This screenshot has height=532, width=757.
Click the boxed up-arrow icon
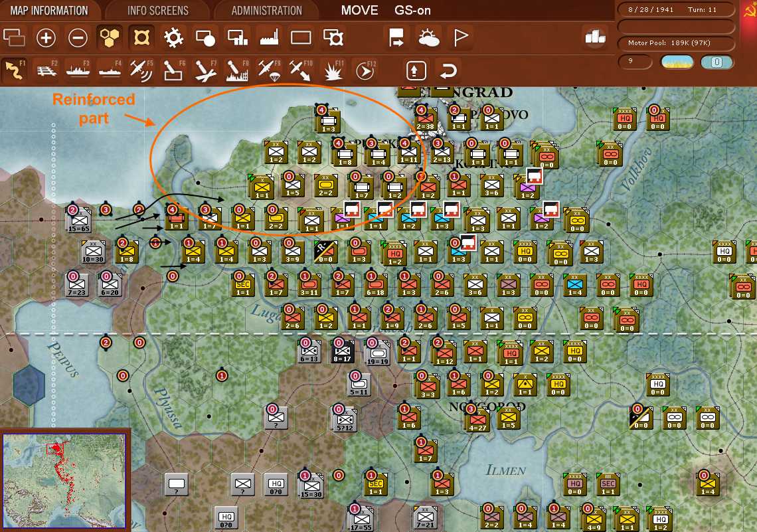(x=416, y=71)
